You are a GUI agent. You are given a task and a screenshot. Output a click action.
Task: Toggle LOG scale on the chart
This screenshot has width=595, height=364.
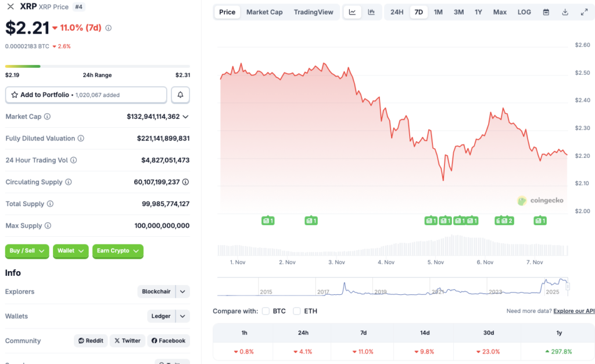[x=524, y=12]
